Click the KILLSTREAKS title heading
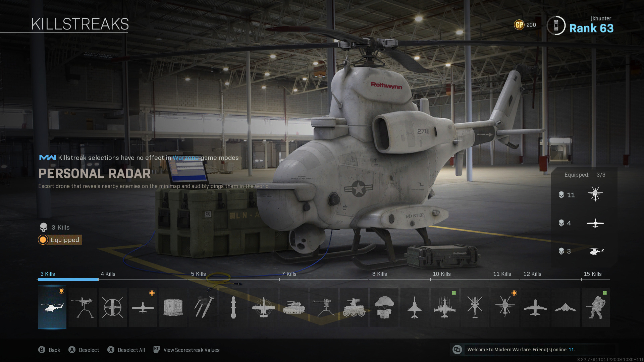 tap(80, 24)
